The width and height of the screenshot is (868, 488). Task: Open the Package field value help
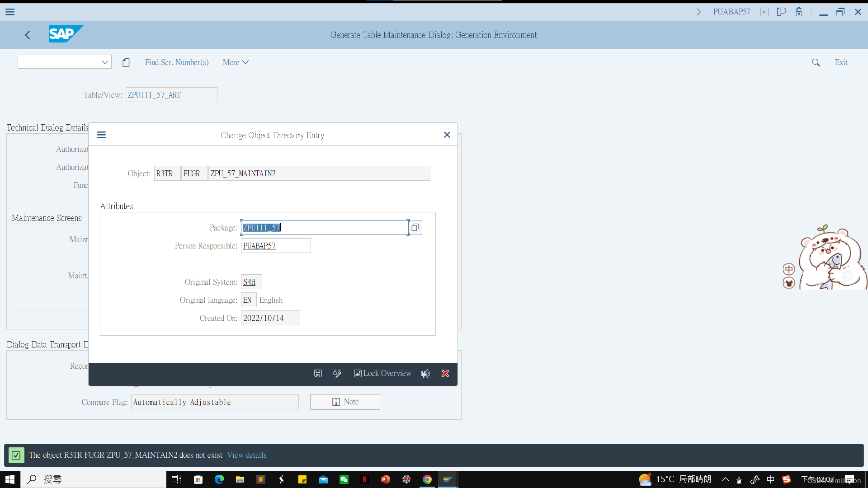pyautogui.click(x=415, y=227)
